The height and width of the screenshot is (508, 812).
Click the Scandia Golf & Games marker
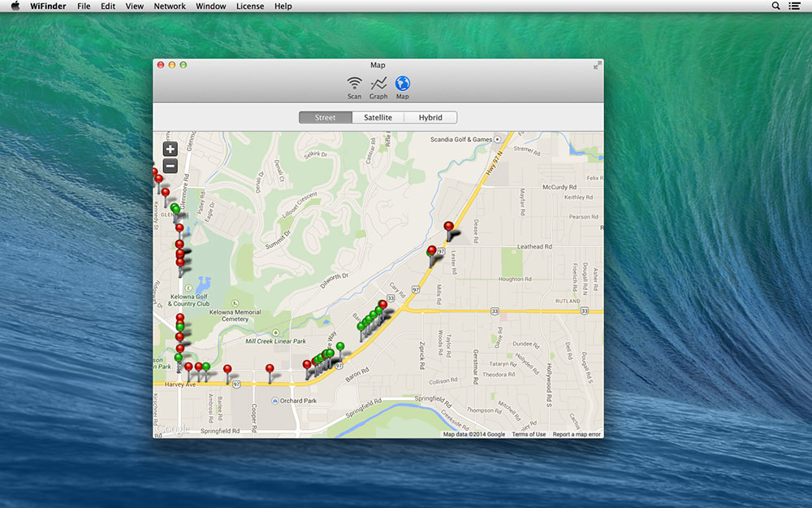tap(498, 139)
